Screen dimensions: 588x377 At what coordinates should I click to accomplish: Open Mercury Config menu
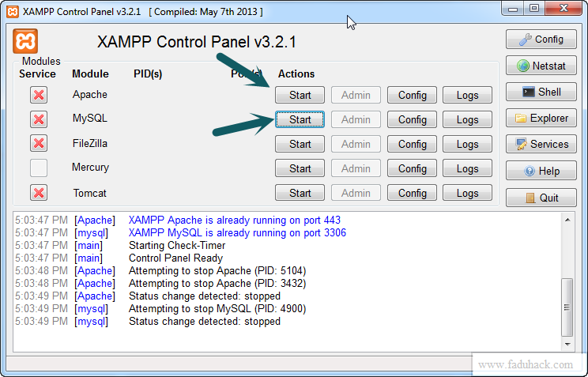pyautogui.click(x=412, y=168)
